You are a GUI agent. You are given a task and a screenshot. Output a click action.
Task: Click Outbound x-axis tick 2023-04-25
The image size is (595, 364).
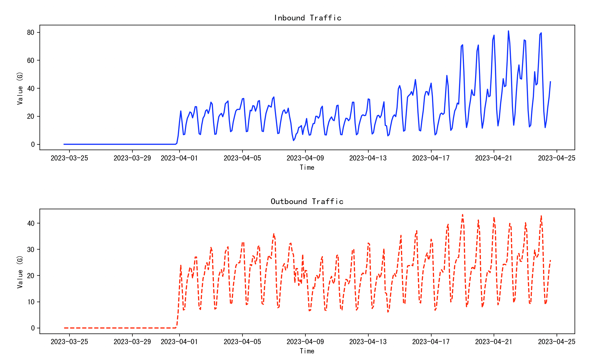[557, 342]
